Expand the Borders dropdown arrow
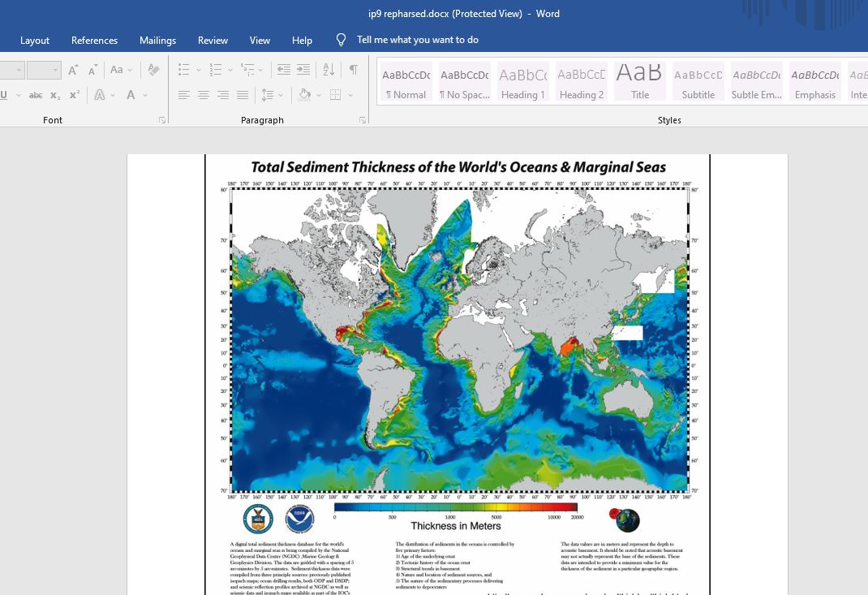The height and width of the screenshot is (595, 868). [350, 95]
